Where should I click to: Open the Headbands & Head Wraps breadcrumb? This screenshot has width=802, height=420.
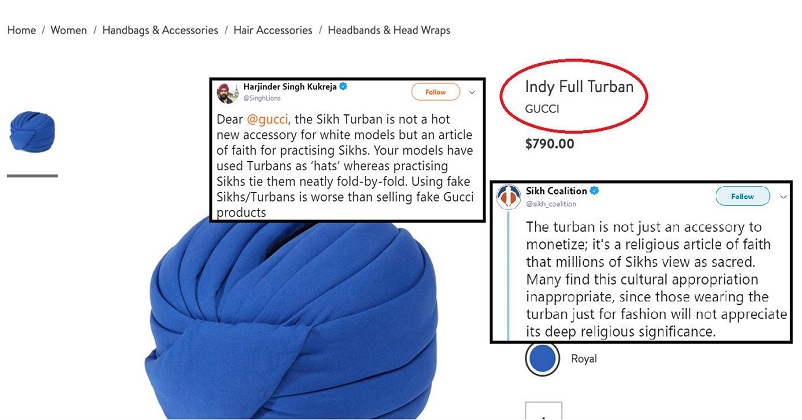pos(389,30)
